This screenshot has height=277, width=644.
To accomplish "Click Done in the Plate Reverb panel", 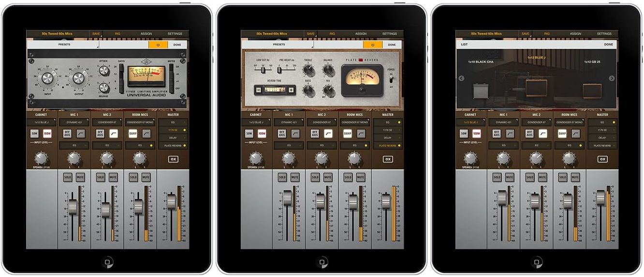I will coord(392,45).
